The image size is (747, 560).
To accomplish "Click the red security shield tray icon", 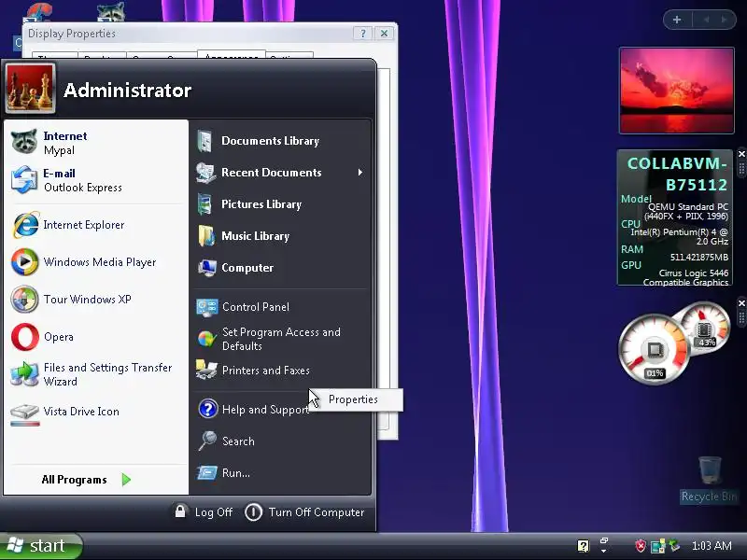I will pos(641,546).
